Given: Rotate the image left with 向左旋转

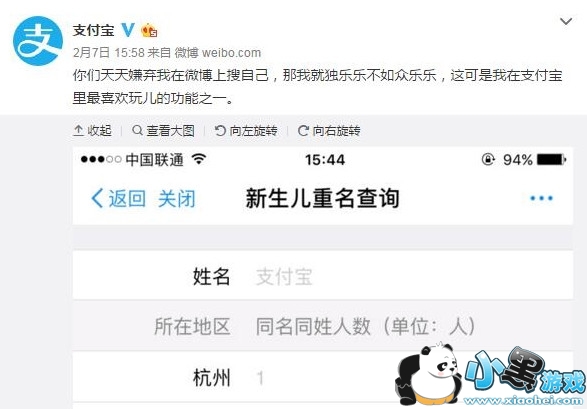Looking at the screenshot, I should [x=246, y=131].
